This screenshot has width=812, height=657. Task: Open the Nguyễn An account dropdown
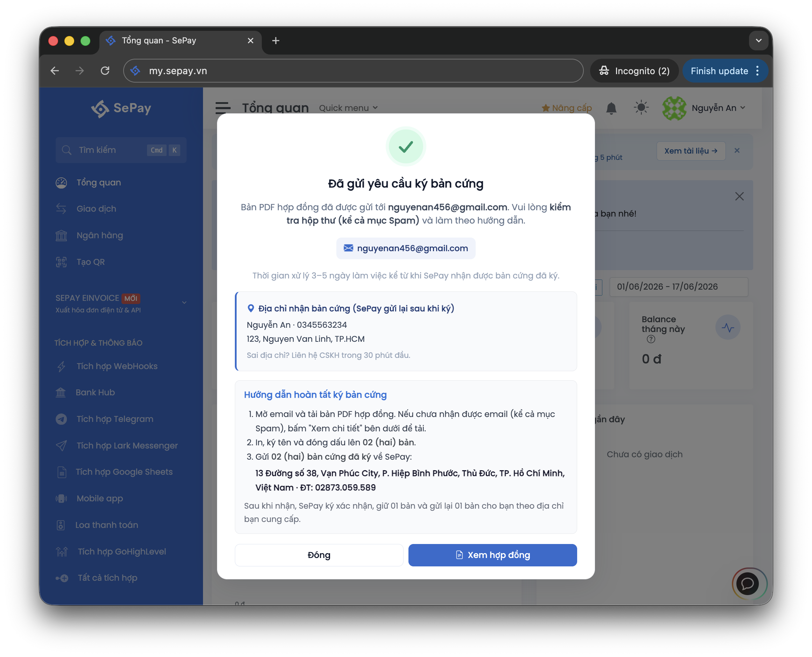tap(719, 108)
